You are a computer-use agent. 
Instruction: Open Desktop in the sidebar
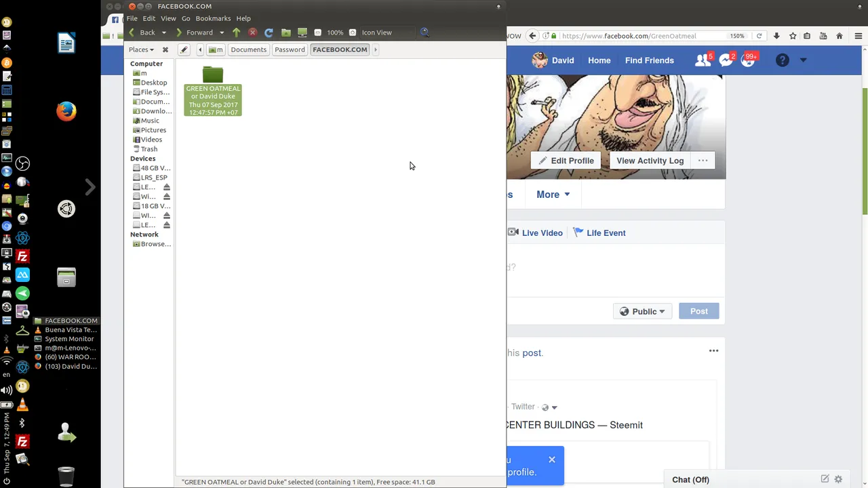(151, 83)
